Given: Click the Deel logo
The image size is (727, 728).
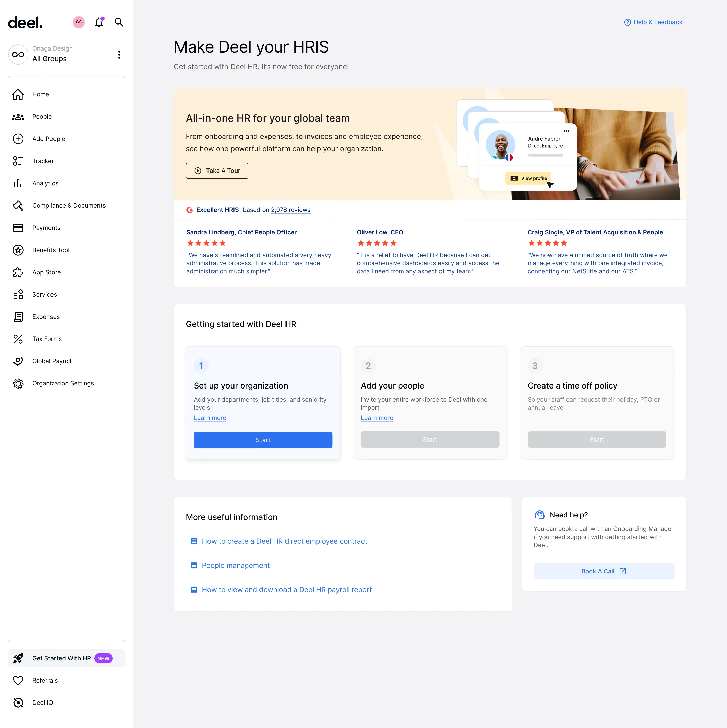Looking at the screenshot, I should click(x=25, y=23).
